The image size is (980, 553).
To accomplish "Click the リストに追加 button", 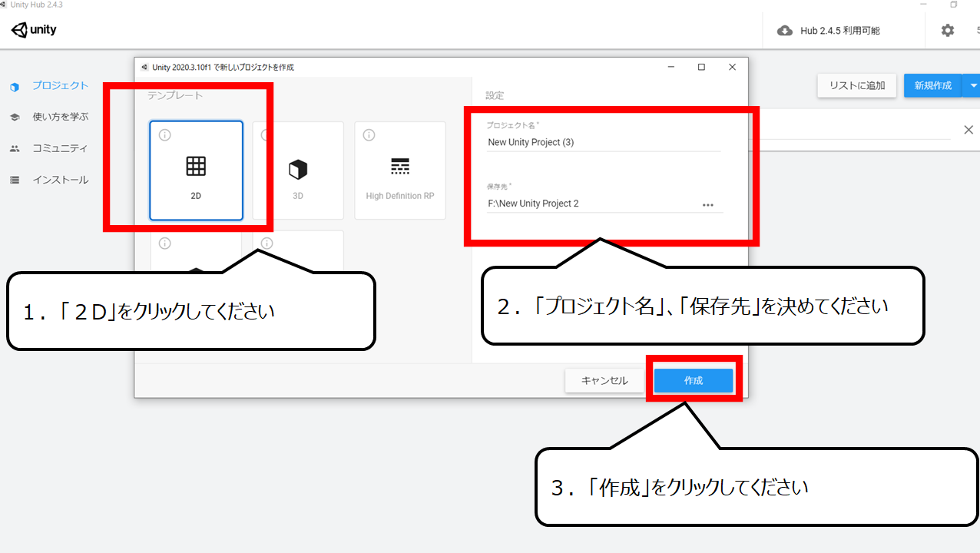I will [x=857, y=86].
